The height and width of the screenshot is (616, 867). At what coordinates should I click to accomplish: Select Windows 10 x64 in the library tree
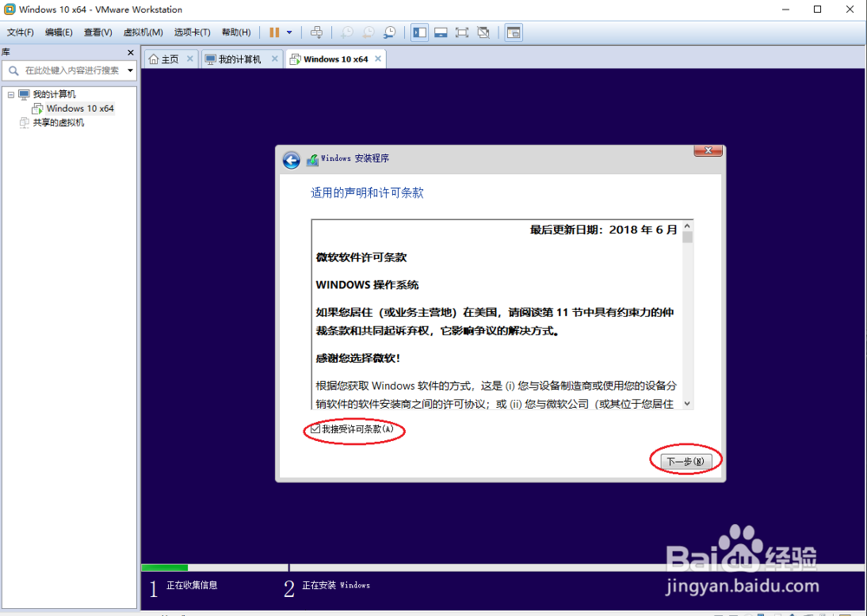[x=80, y=108]
